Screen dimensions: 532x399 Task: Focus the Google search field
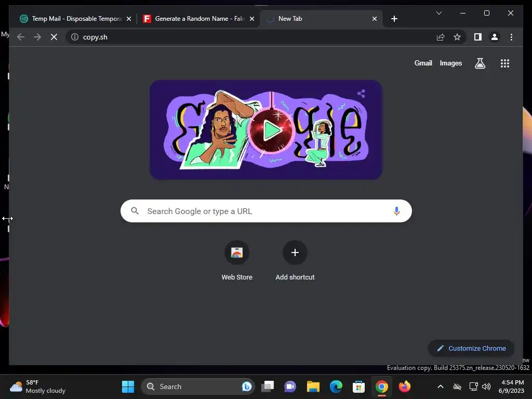coord(266,211)
